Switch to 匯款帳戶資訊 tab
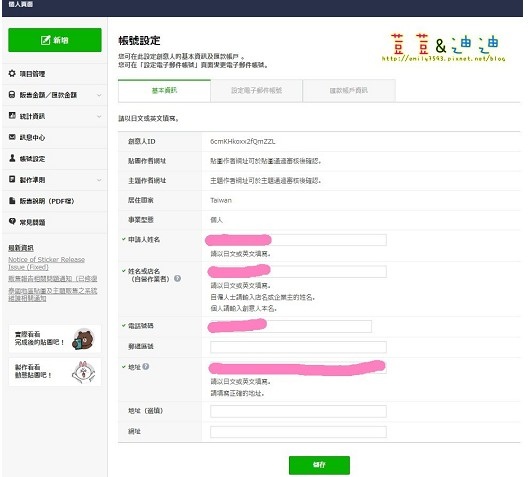528x477 pixels. [349, 90]
